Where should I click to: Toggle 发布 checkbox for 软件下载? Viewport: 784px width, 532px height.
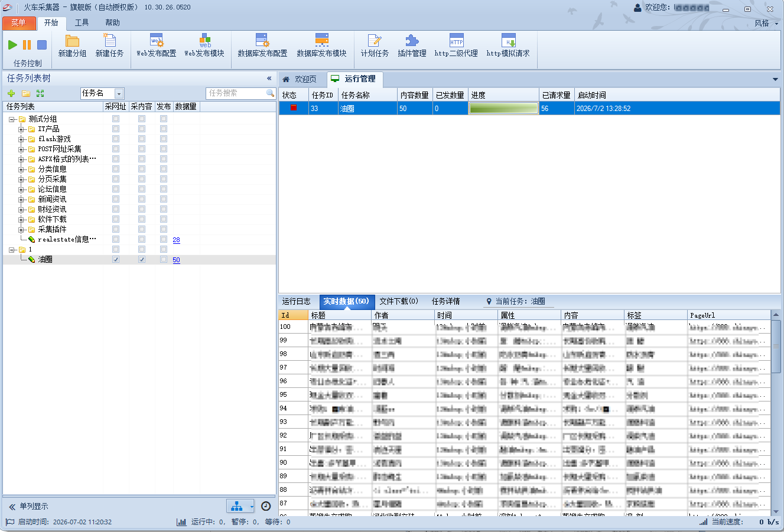tap(164, 219)
